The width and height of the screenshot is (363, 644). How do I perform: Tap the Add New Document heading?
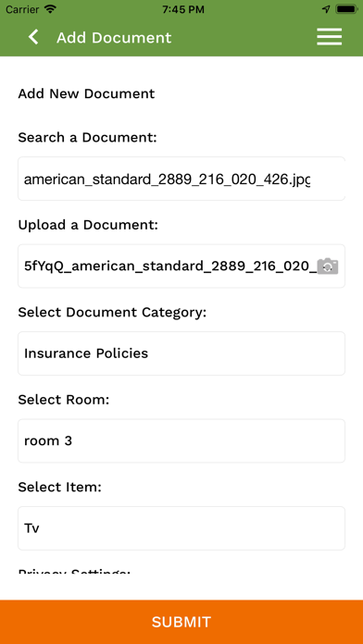click(x=86, y=93)
